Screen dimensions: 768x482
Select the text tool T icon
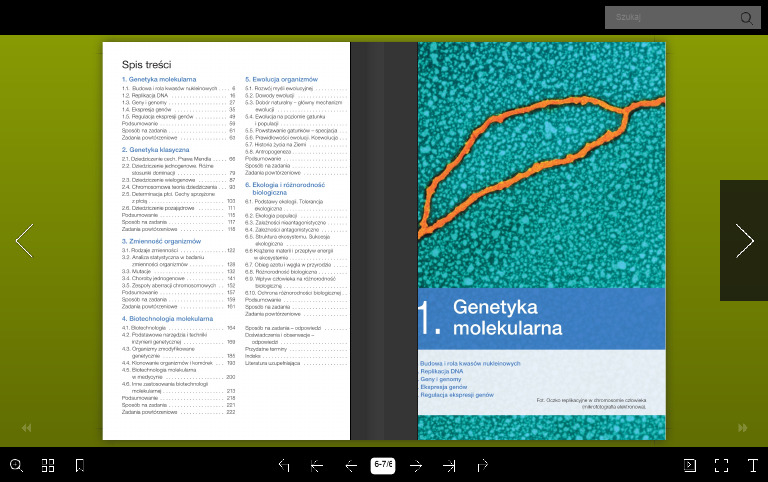tap(753, 465)
